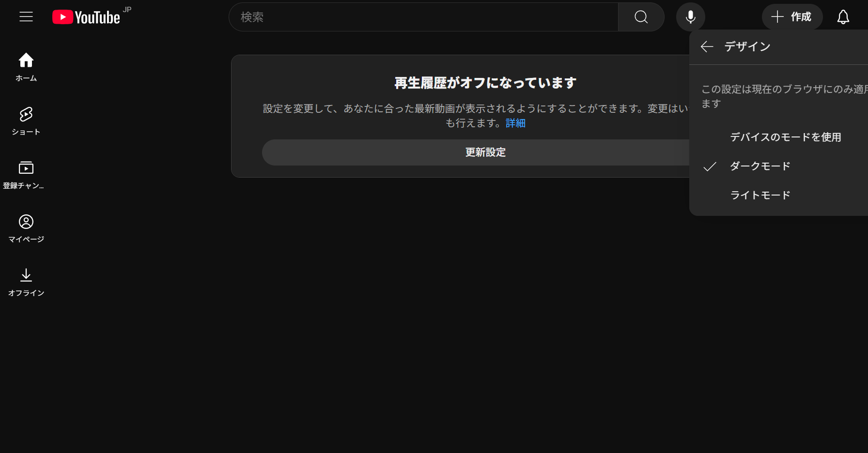Screen dimensions: 868x453
Task: Select デバイスのモードを使用 theme option
Action: click(x=785, y=137)
